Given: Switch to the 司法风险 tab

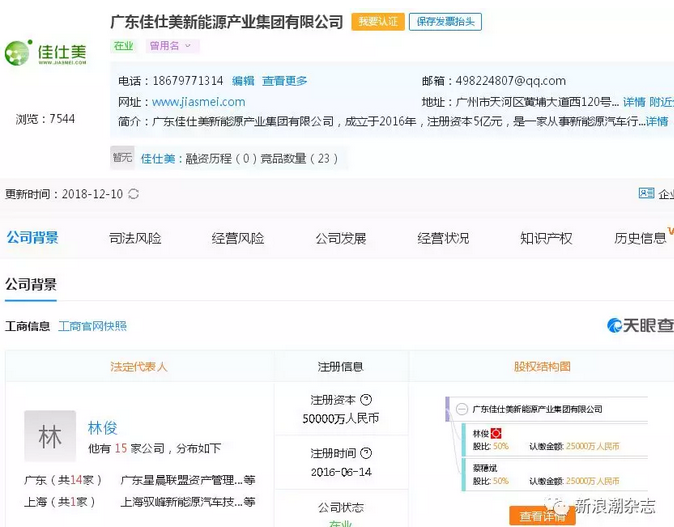Looking at the screenshot, I should tap(135, 238).
